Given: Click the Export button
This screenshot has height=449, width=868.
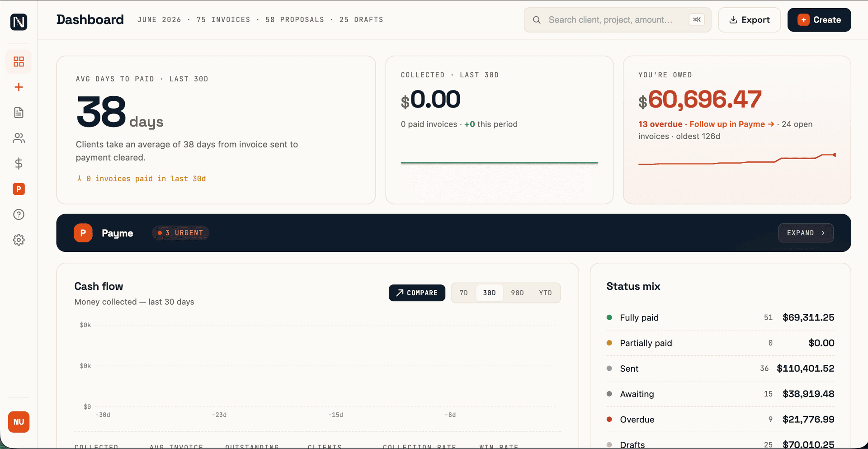Looking at the screenshot, I should (x=749, y=20).
